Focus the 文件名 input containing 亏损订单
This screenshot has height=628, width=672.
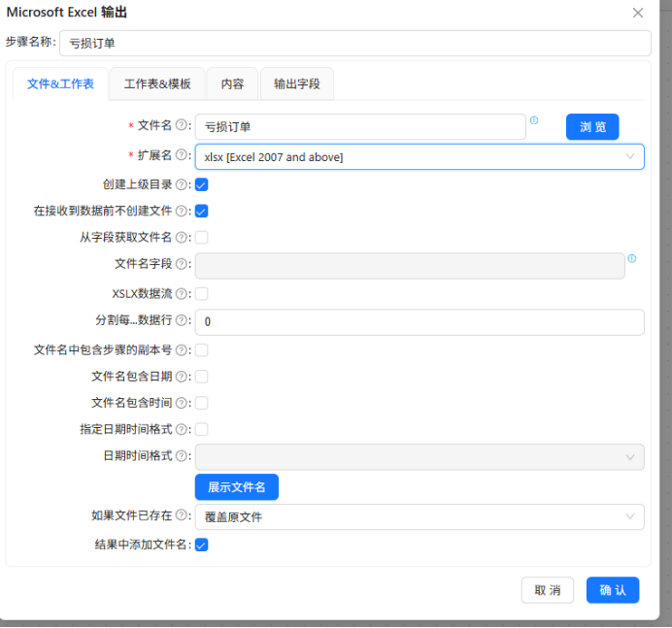tap(360, 127)
